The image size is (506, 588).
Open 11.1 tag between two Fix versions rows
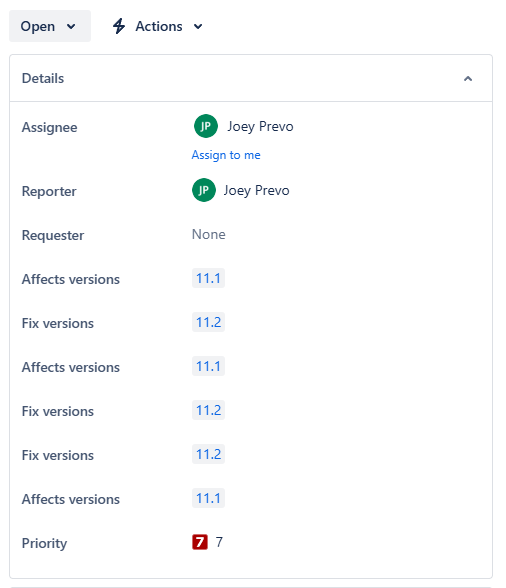[x=208, y=366]
